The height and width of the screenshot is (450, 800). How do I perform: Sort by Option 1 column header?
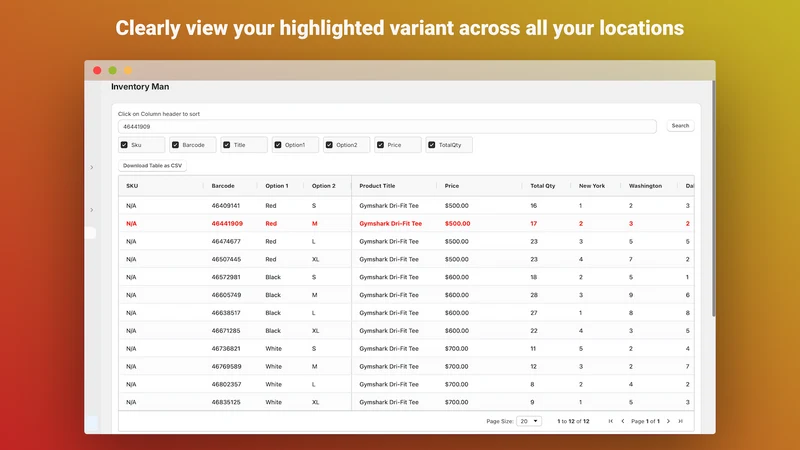tap(277, 186)
